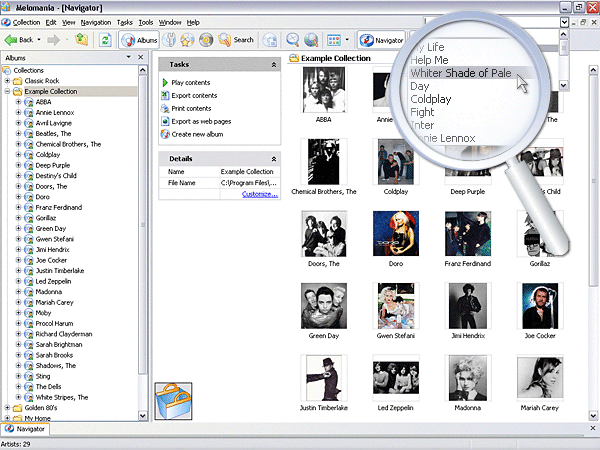Open the Tasks menu
This screenshot has width=600, height=450.
coord(125,23)
